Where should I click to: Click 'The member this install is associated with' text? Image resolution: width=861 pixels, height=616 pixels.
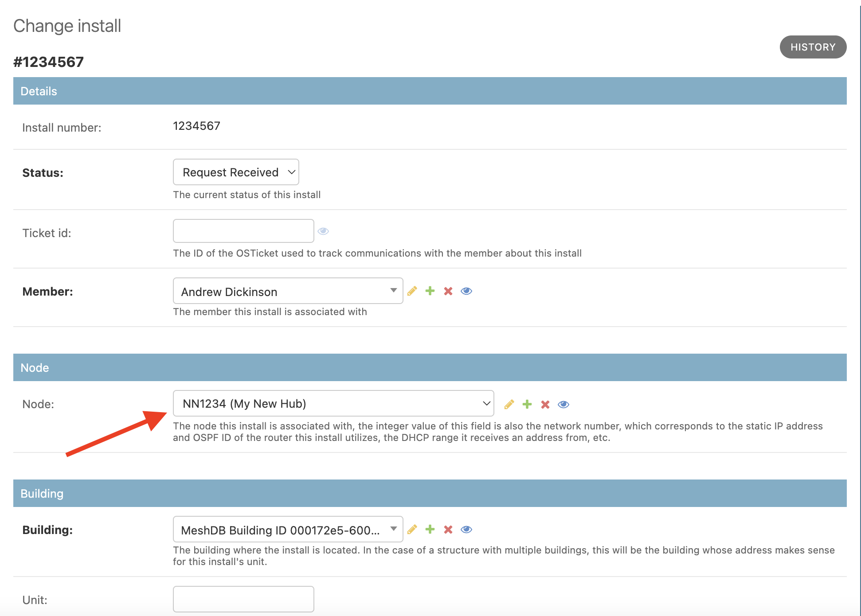coord(270,312)
